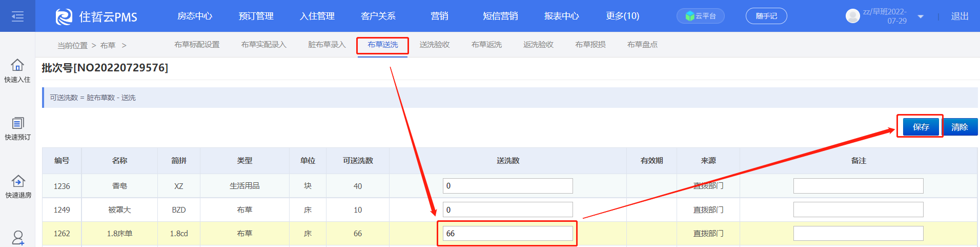The width and height of the screenshot is (980, 247).
Task: Click the 住哲云PMS logo
Action: pos(96,16)
